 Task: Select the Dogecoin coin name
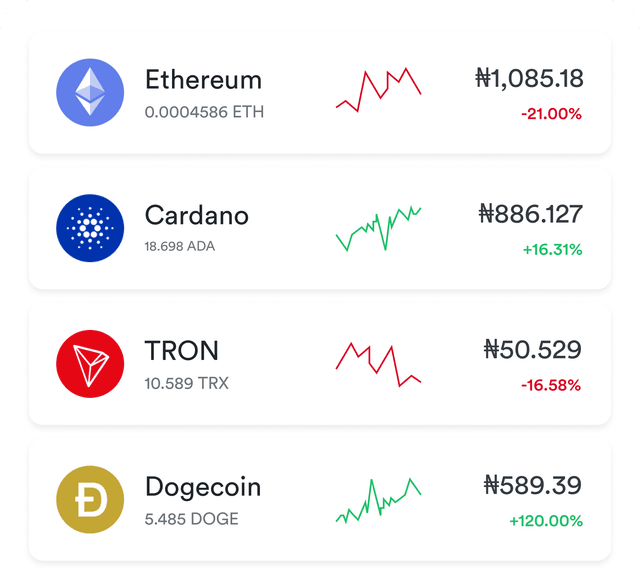click(203, 487)
